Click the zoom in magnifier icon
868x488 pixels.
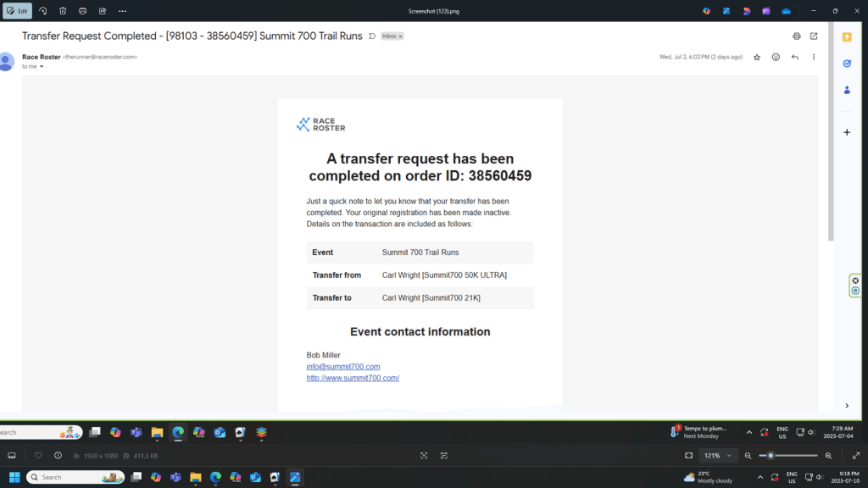pyautogui.click(x=828, y=455)
